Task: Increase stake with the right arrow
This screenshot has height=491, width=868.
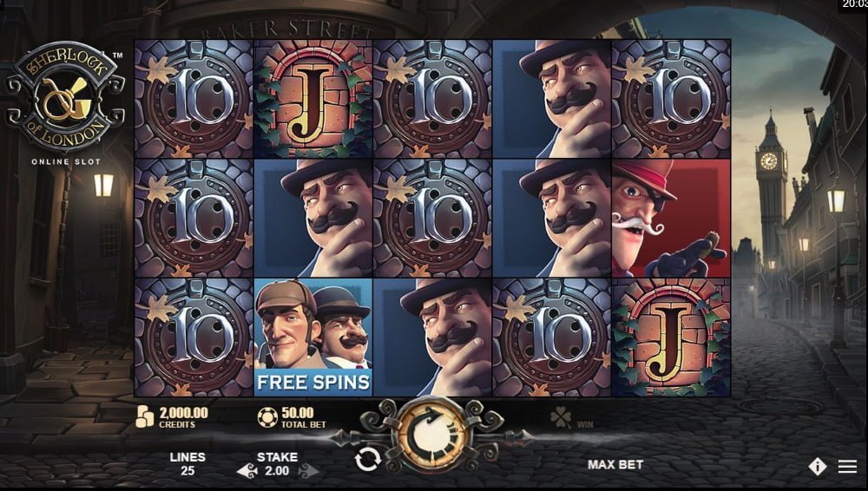Action: click(308, 471)
